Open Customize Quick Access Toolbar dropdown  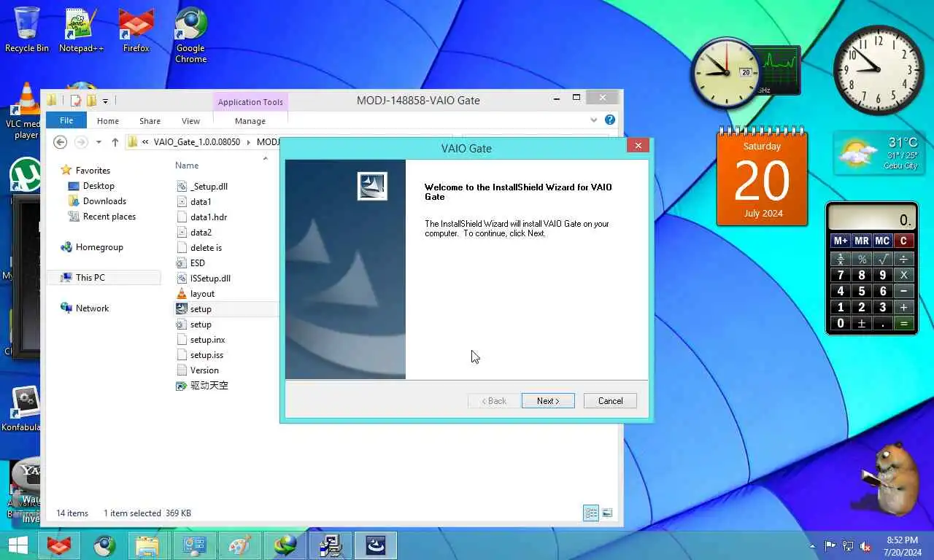coord(105,101)
